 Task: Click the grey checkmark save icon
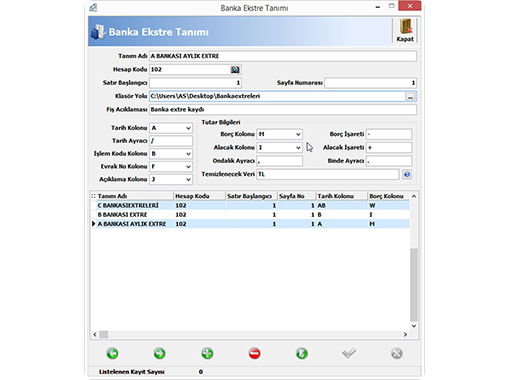[349, 353]
